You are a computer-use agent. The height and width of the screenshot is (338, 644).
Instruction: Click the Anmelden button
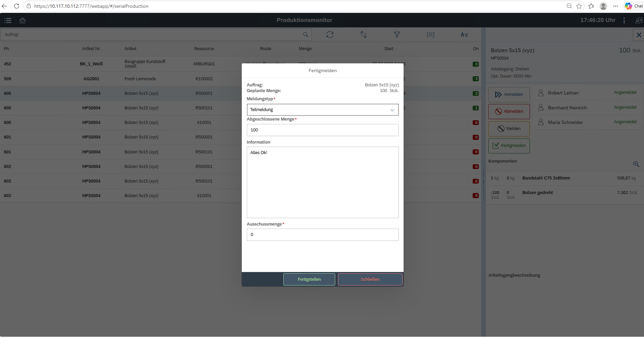pyautogui.click(x=509, y=94)
